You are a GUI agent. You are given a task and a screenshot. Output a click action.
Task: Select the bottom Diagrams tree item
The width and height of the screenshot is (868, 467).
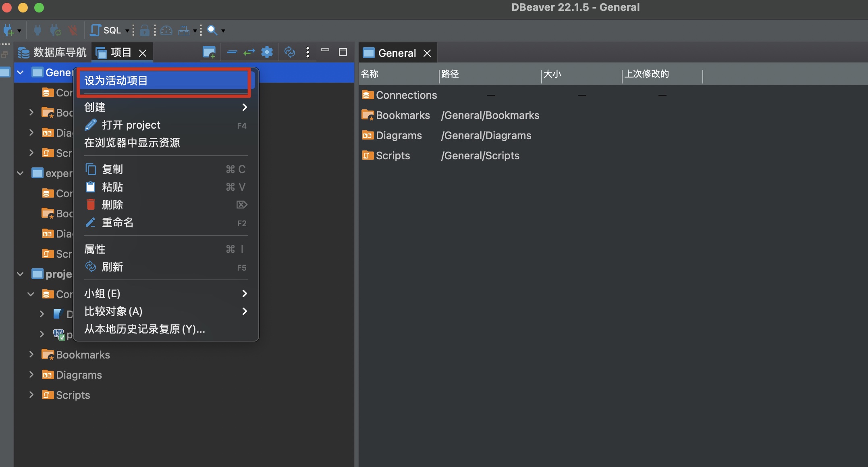[x=72, y=375]
